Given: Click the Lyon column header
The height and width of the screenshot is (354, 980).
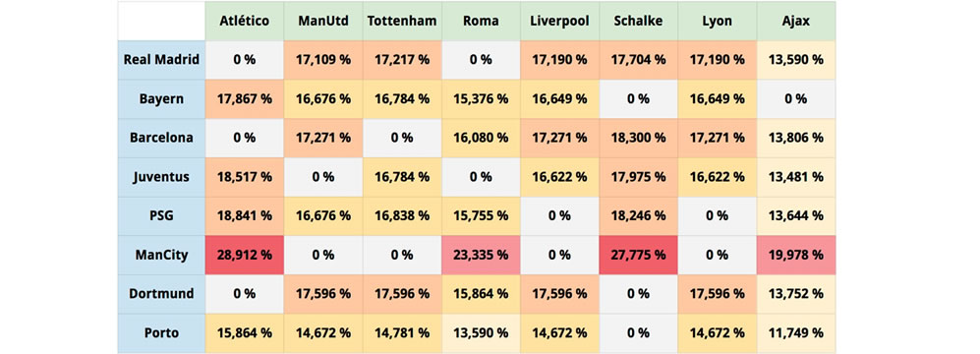Looking at the screenshot, I should click(x=717, y=22).
